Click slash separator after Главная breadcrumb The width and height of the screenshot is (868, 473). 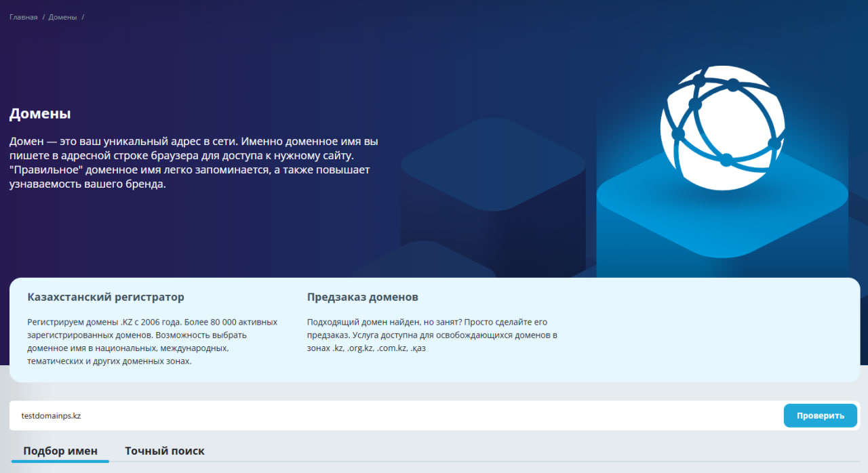pyautogui.click(x=43, y=17)
